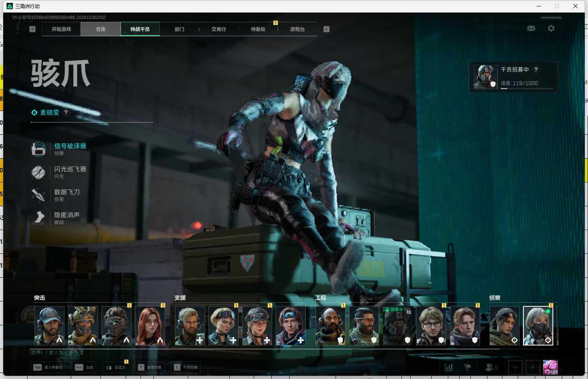The width and height of the screenshot is (588, 379).
Task: Select the tan-helmet masked operator in 突击
Action: (x=83, y=326)
